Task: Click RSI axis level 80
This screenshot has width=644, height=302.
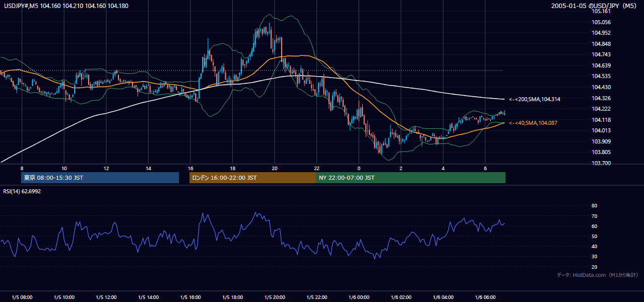Action: [x=594, y=206]
